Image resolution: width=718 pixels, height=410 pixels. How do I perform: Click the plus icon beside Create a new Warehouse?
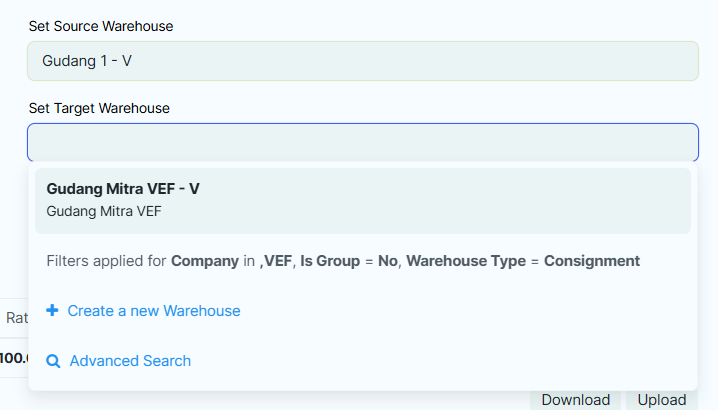(52, 311)
